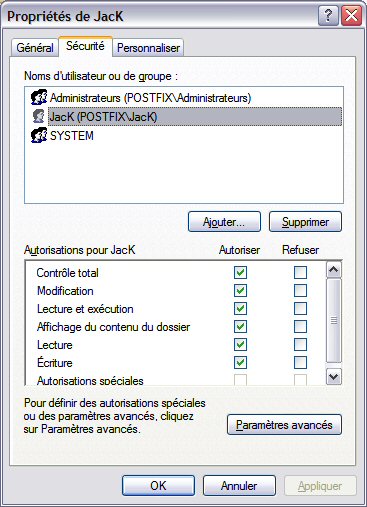Click the SYSTEM group icon
Image resolution: width=367 pixels, height=507 pixels.
pyautogui.click(x=39, y=135)
